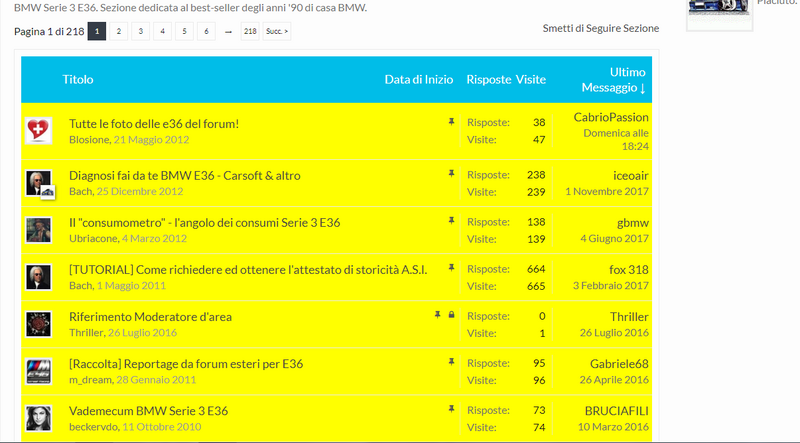Sort threads by Titolo column
Viewport: 800px width, 443px height.
78,80
